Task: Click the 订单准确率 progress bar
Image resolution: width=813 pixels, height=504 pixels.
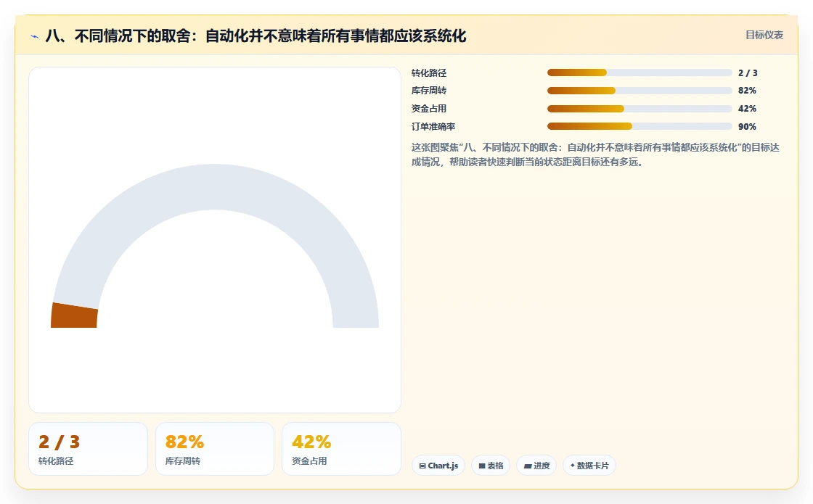Action: point(640,126)
